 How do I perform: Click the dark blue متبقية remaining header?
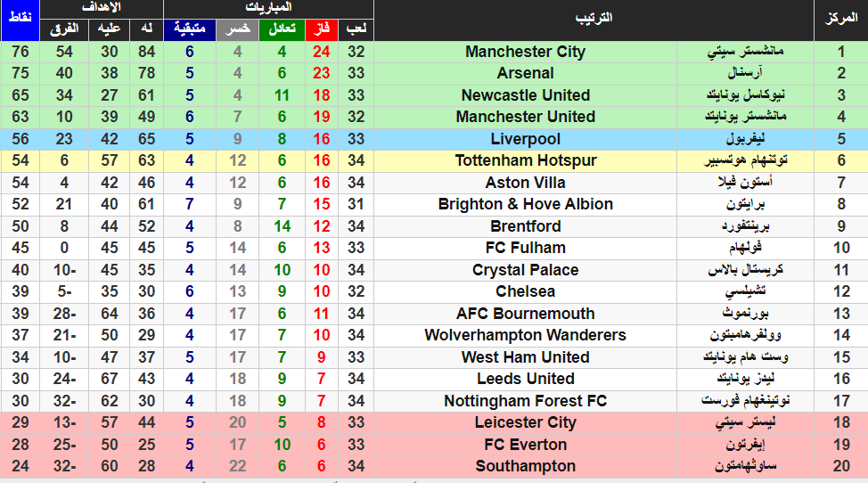pos(190,30)
